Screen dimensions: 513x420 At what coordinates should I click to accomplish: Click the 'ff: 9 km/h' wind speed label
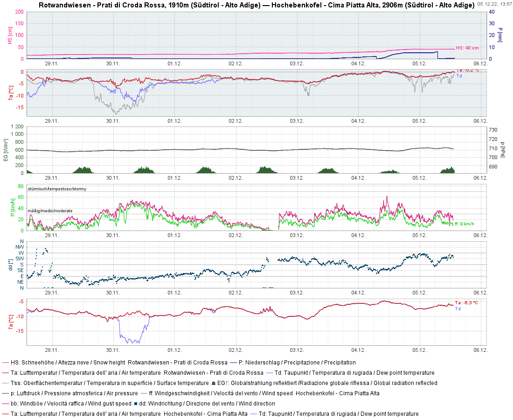pos(464,224)
